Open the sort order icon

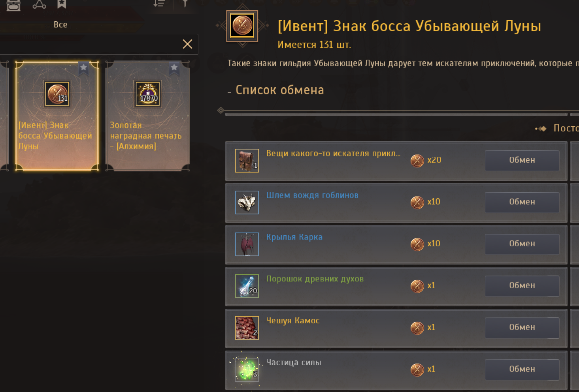click(159, 4)
